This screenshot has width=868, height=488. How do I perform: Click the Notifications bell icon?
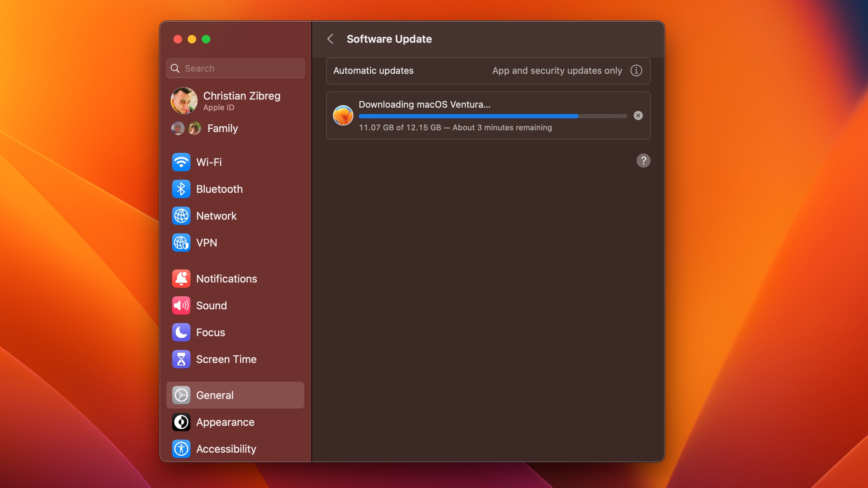[181, 279]
